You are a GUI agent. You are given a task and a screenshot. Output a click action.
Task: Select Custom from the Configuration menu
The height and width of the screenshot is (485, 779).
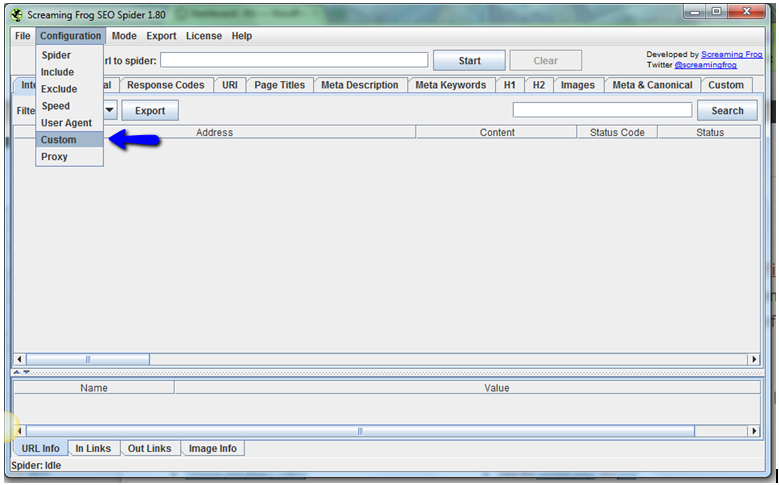pyautogui.click(x=59, y=140)
